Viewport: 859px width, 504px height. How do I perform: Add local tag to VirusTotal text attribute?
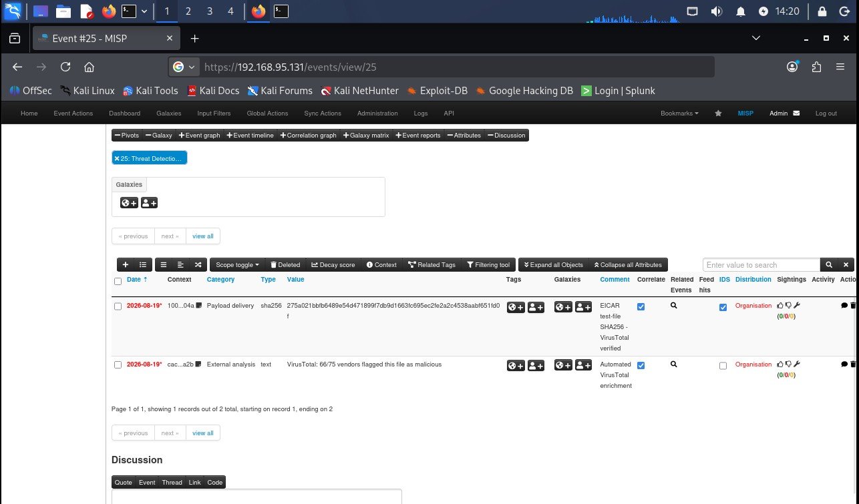click(x=536, y=365)
